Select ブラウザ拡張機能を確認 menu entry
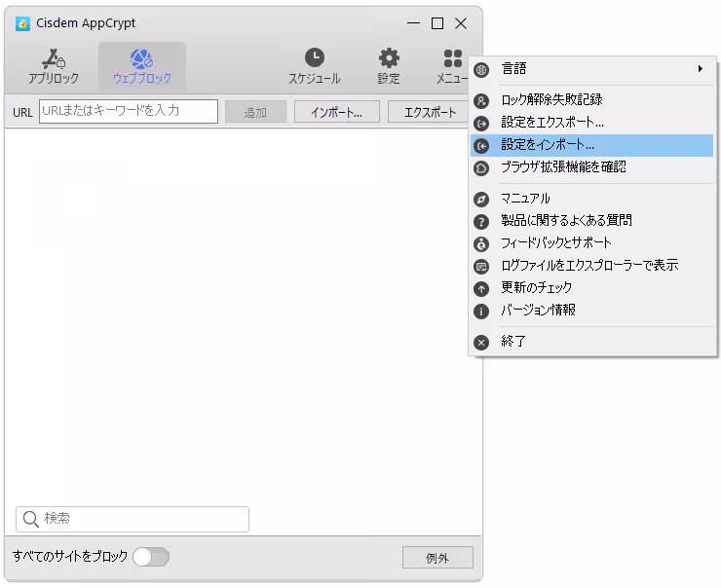Screen dimensions: 721x588 click(592, 167)
